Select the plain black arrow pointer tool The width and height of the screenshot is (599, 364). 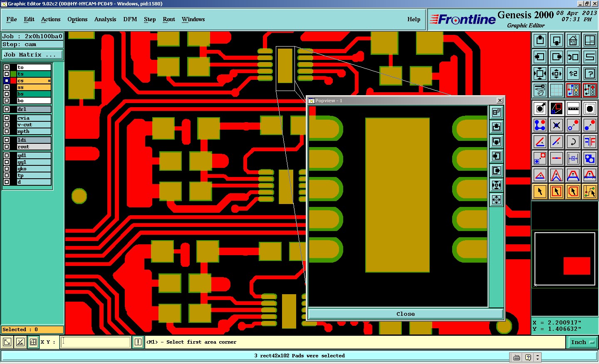click(x=540, y=192)
